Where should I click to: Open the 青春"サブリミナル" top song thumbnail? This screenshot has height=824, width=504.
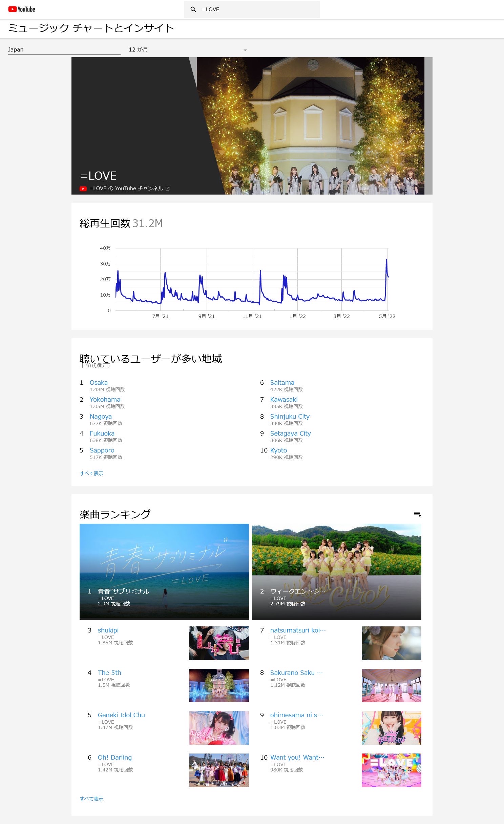[164, 571]
